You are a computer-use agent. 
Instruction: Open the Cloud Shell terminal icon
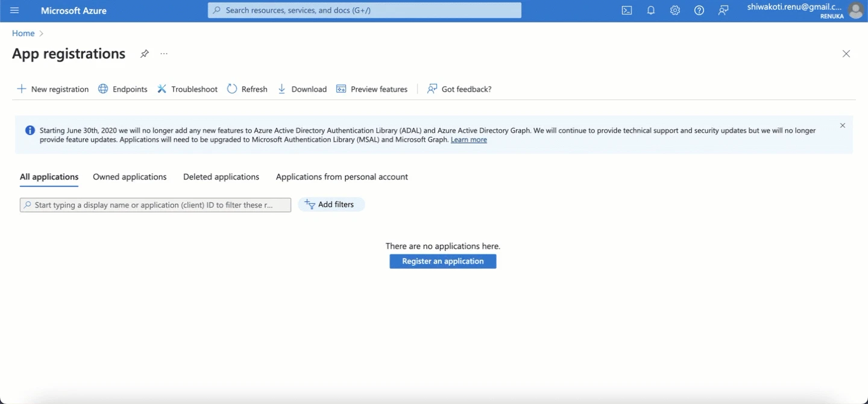coord(627,10)
